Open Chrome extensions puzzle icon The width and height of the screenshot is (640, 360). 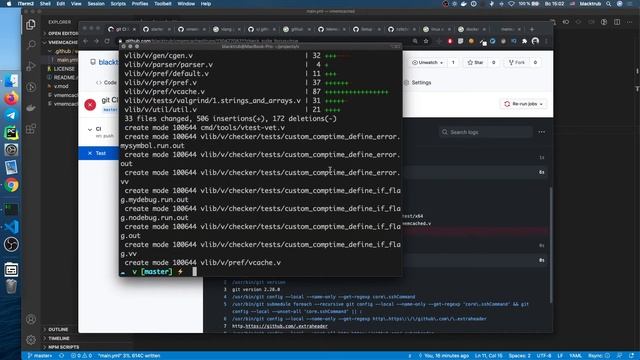click(x=524, y=41)
